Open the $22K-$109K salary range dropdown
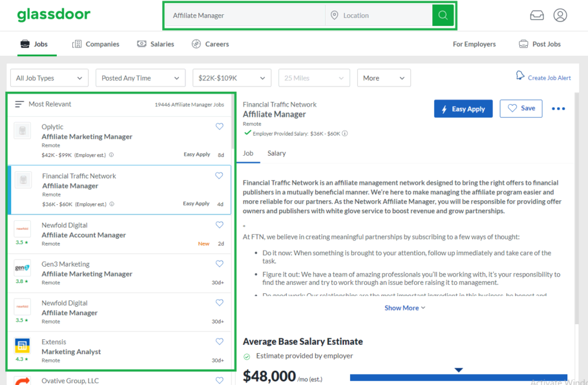 pos(232,78)
